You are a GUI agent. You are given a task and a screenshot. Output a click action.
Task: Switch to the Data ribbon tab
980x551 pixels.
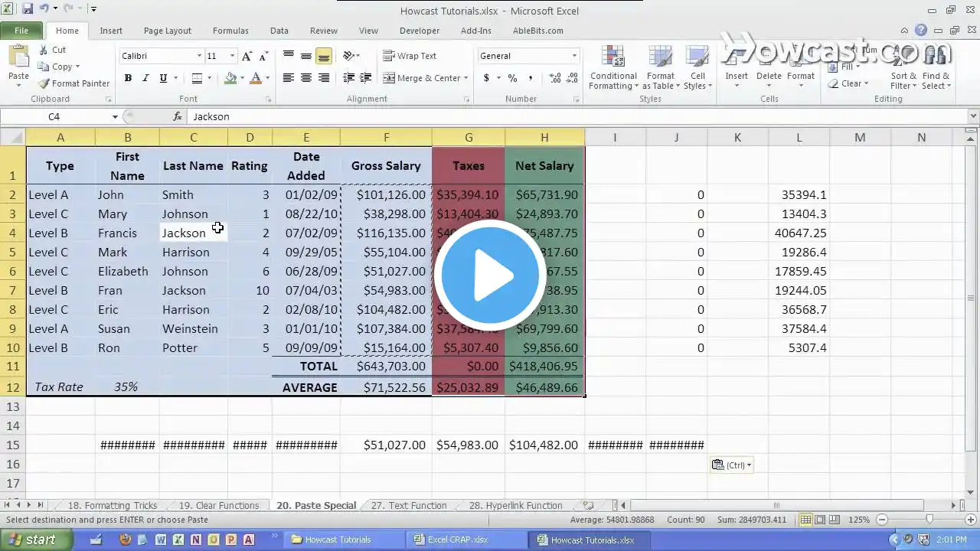(x=279, y=31)
